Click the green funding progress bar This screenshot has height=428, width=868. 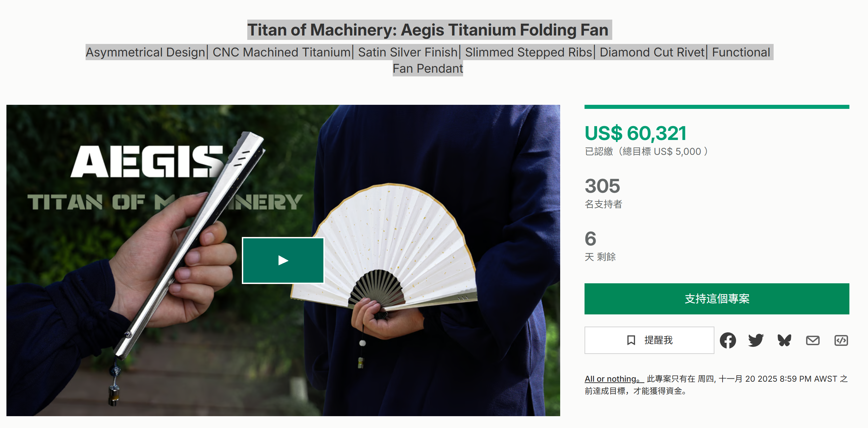(x=717, y=107)
